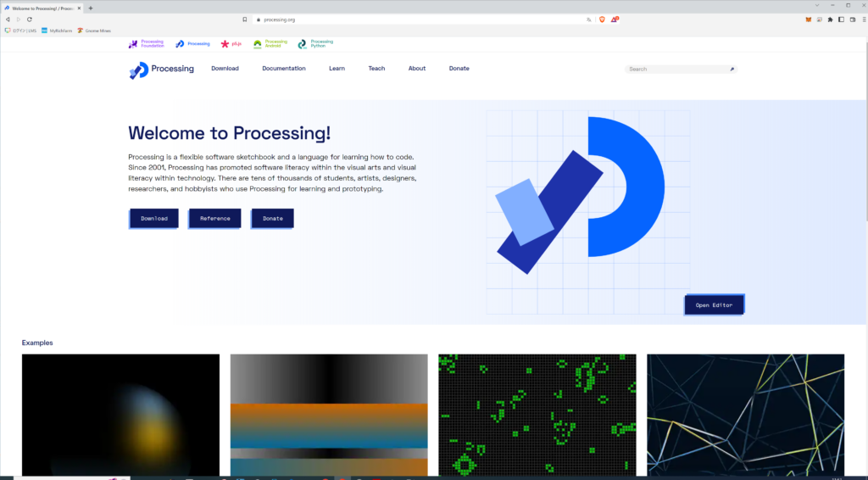Open a new tab with plus icon

90,8
